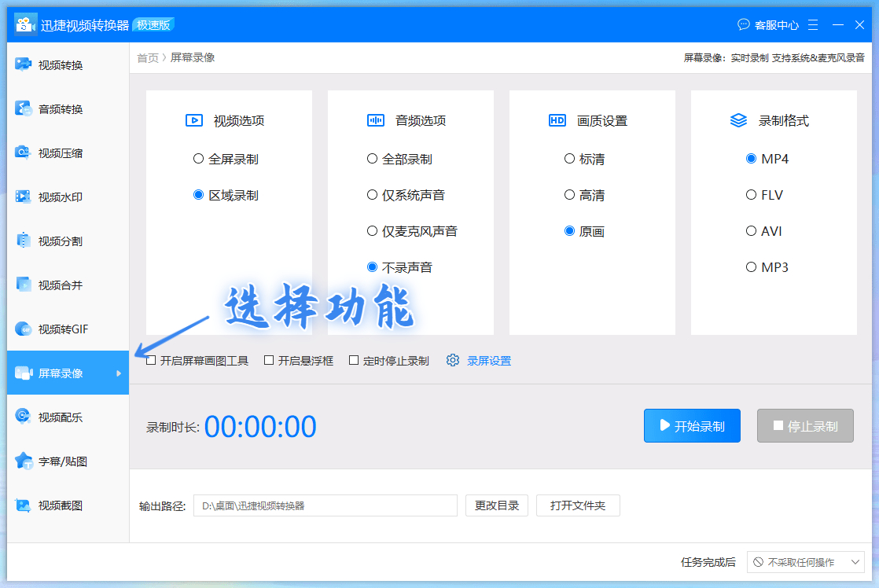Click the 视频转换 sidebar icon
The height and width of the screenshot is (588, 879).
23,64
